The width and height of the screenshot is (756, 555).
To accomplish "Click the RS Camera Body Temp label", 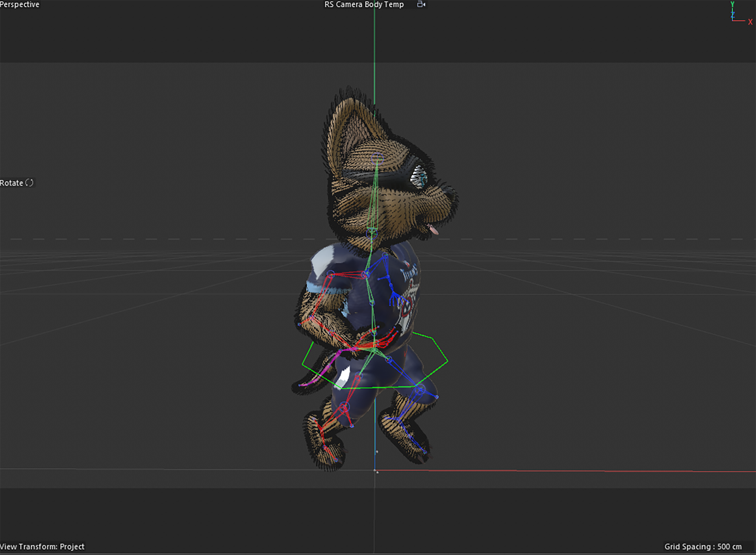I will coord(364,4).
